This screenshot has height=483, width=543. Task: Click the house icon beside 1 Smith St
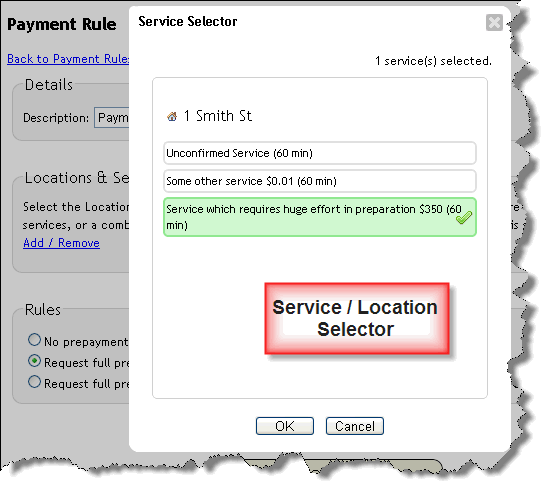tap(172, 117)
